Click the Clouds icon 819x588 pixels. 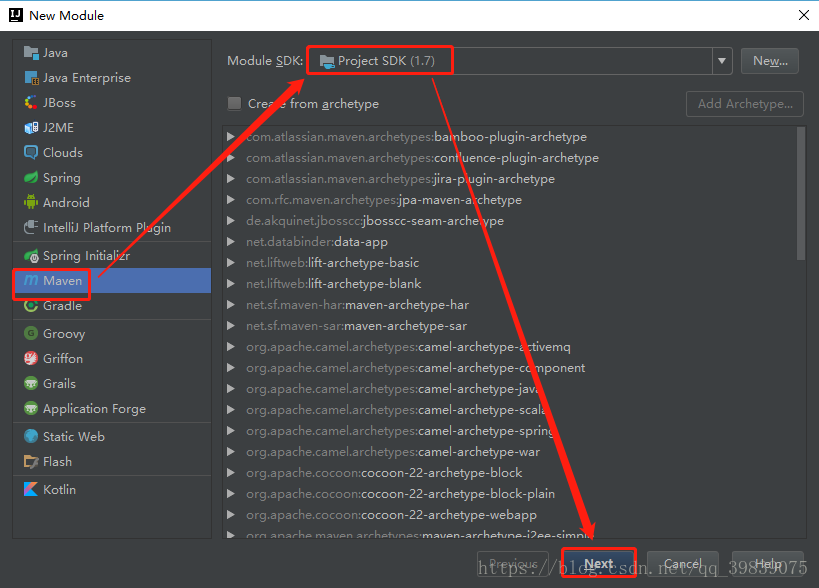coord(31,152)
